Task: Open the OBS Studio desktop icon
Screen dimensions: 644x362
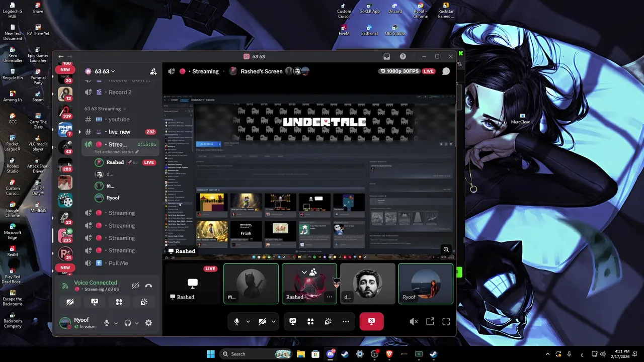Action: click(395, 30)
